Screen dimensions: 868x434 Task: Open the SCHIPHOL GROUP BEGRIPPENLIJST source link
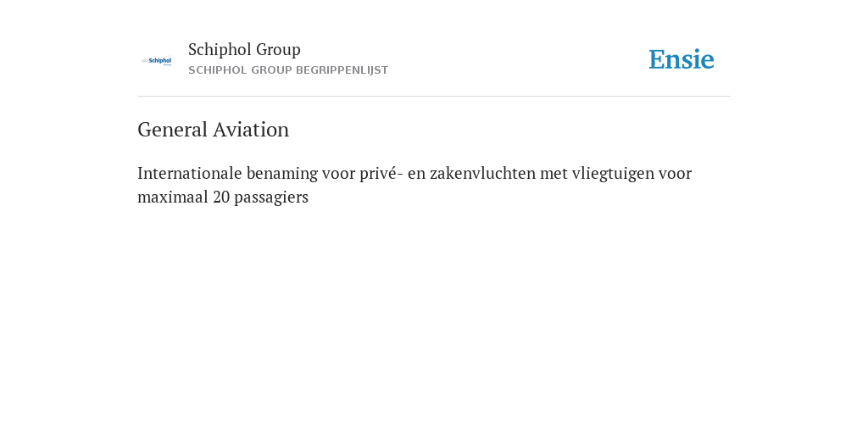pos(288,70)
